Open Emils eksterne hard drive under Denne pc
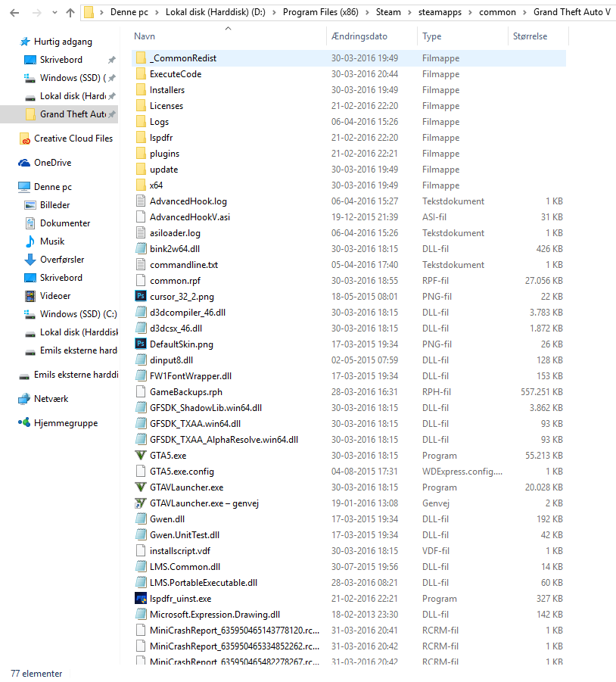This screenshot has height=682, width=616. tap(78, 350)
